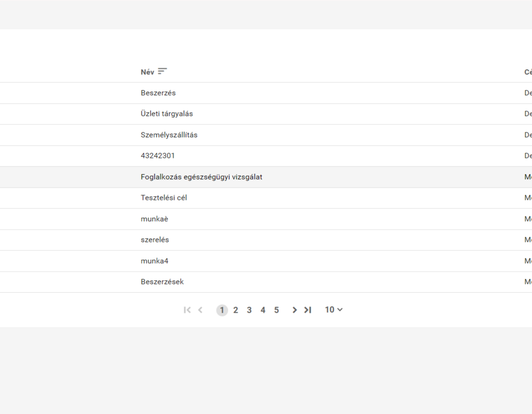The height and width of the screenshot is (414, 532).
Task: Select the Tesztelési cél row
Action: point(266,198)
